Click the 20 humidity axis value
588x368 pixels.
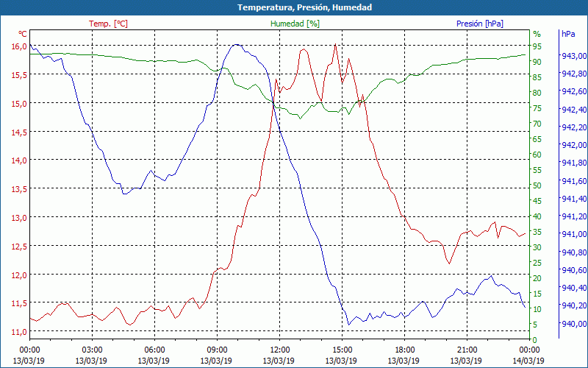pos(537,278)
